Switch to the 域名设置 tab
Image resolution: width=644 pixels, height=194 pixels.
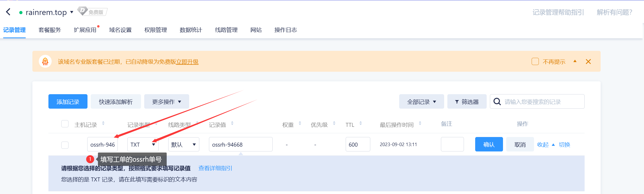[120, 30]
